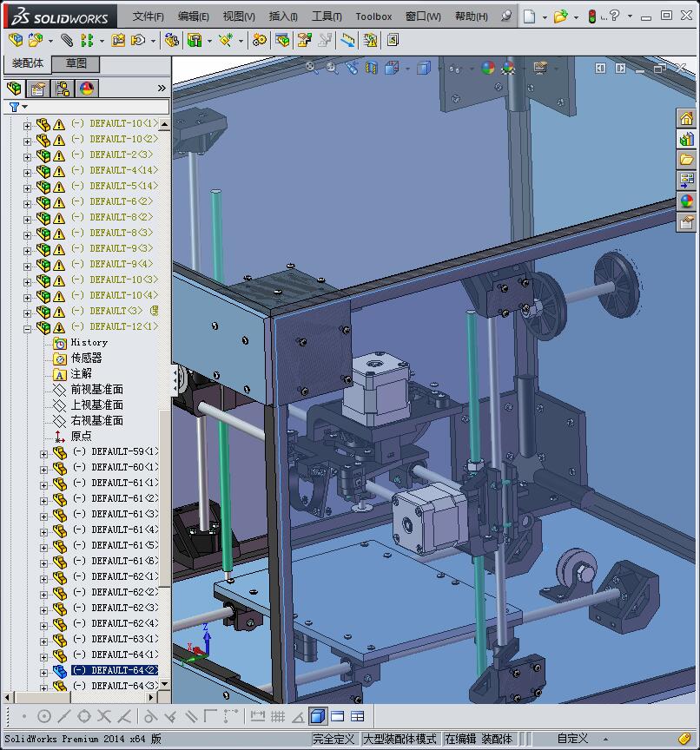Open the status bar units dropdown arrow
700x750 pixels.
605,740
